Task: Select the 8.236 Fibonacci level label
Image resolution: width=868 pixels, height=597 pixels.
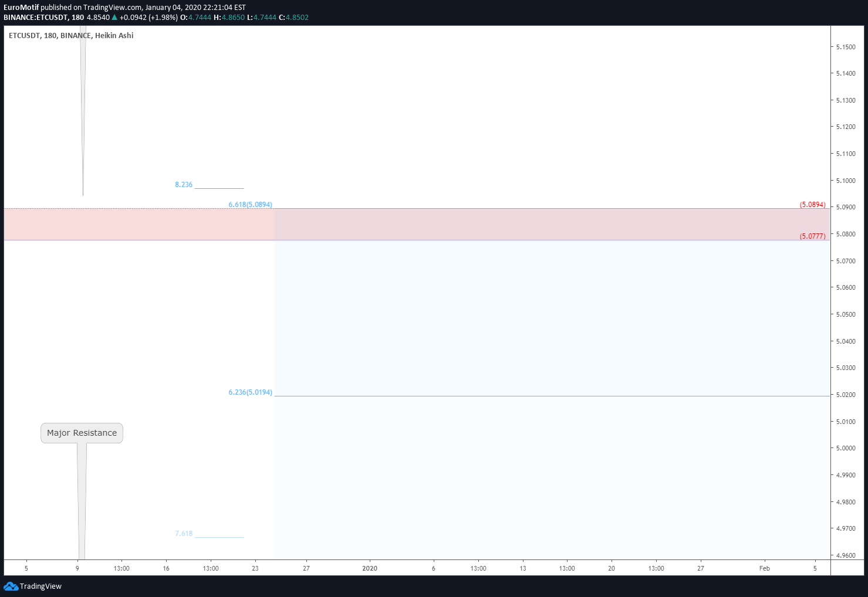Action: (x=184, y=185)
